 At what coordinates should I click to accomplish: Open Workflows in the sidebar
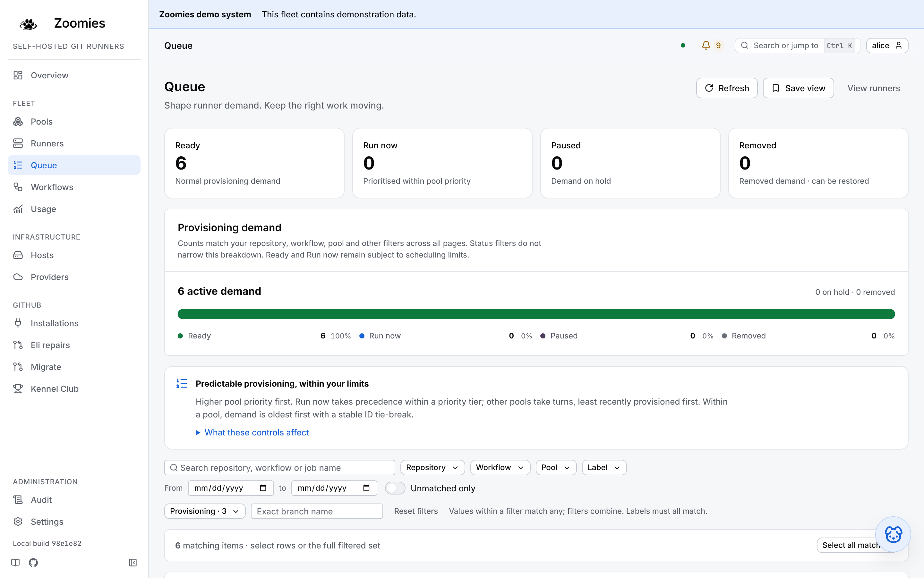coord(74,187)
